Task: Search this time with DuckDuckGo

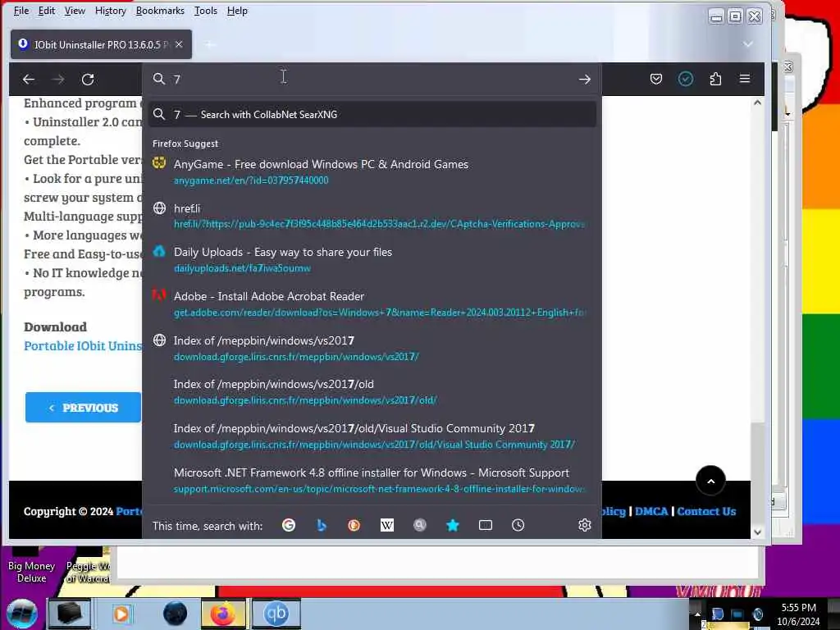Action: (x=354, y=526)
